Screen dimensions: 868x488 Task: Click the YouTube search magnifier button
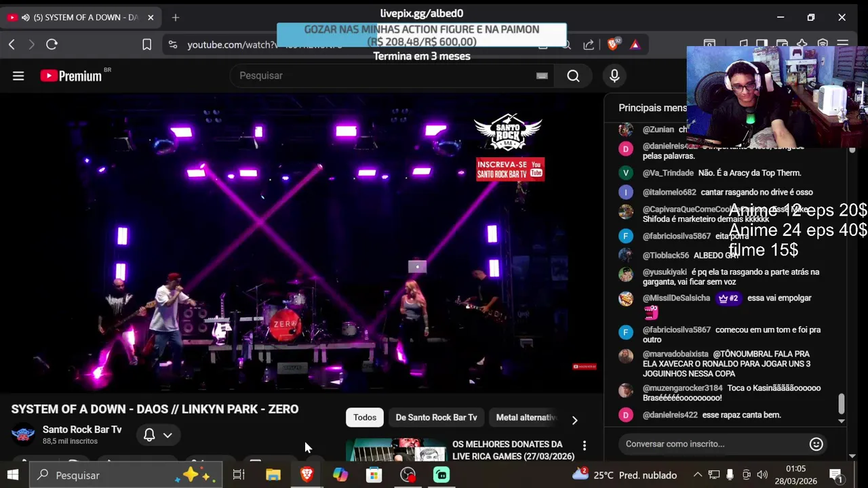[574, 76]
